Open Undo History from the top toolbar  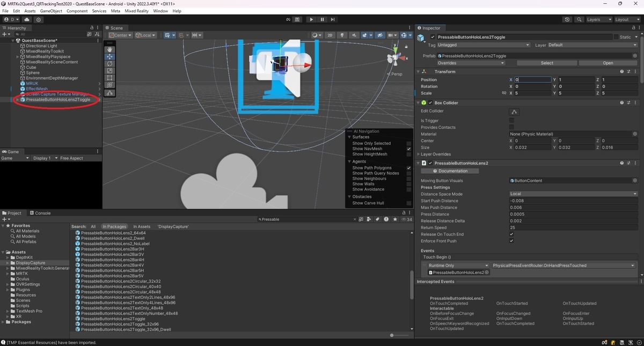coord(567,19)
